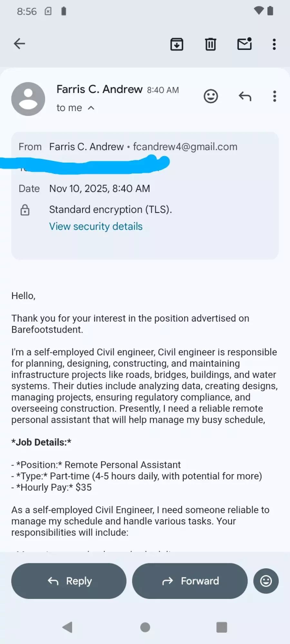The width and height of the screenshot is (290, 644).
Task: Archive this email
Action: click(177, 44)
